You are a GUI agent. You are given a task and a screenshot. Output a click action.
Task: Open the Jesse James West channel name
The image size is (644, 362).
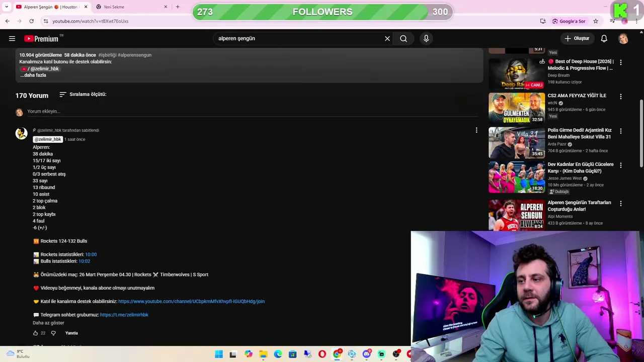click(565, 178)
